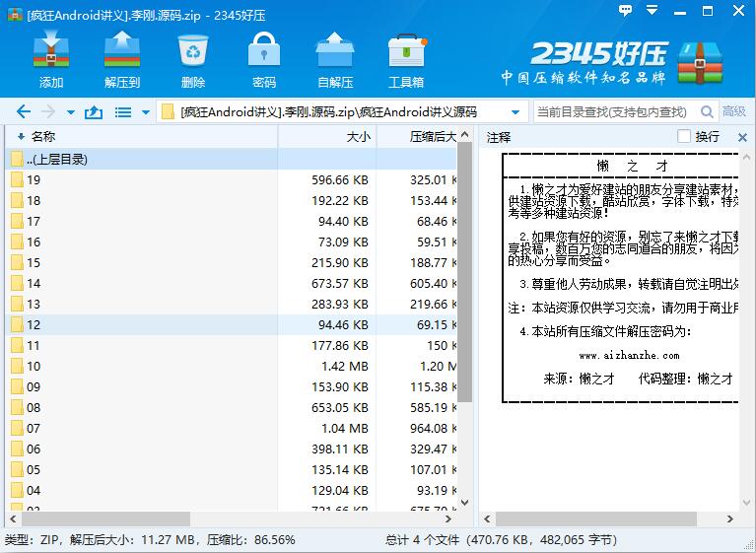Click the 当前目录查找 search field
This screenshot has width=756, height=553.
pos(614,112)
